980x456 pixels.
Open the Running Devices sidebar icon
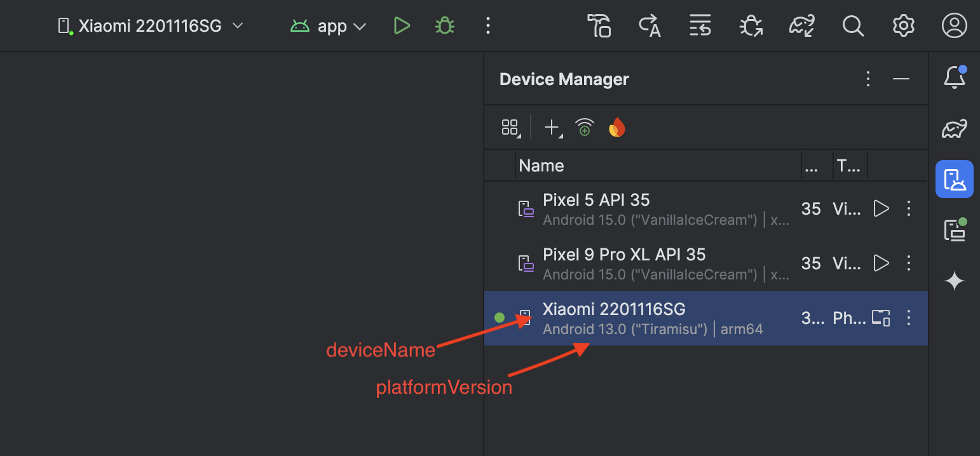954,230
